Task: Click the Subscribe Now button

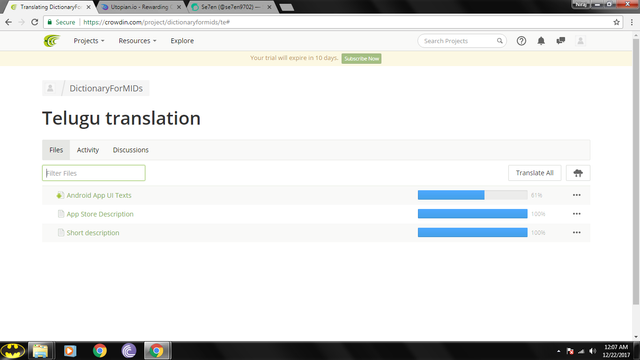Action: [361, 58]
